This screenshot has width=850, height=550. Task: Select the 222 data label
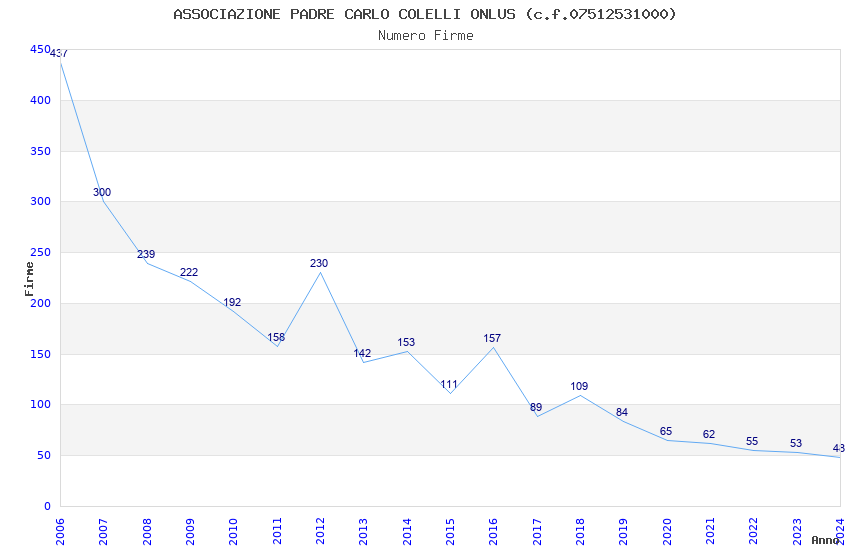coord(189,272)
